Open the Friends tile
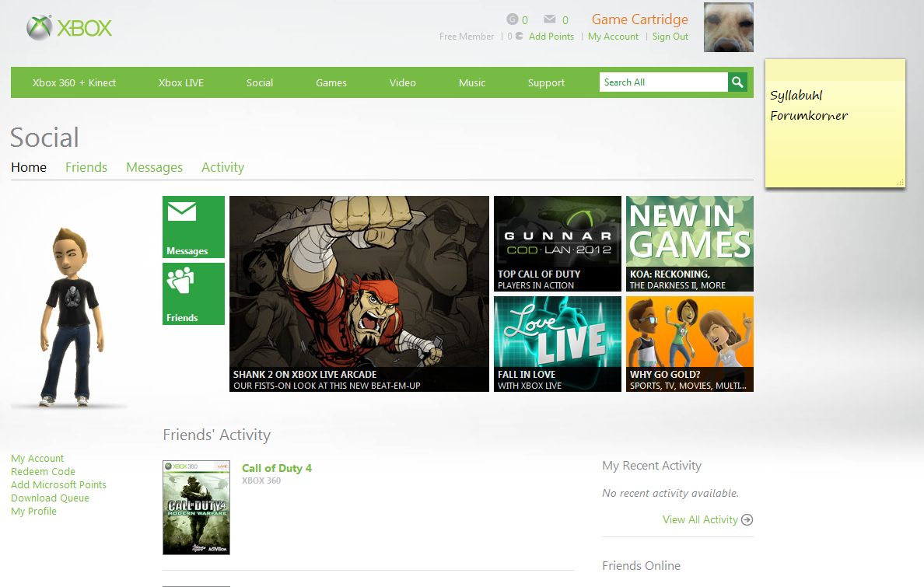This screenshot has height=587, width=924. tap(194, 294)
